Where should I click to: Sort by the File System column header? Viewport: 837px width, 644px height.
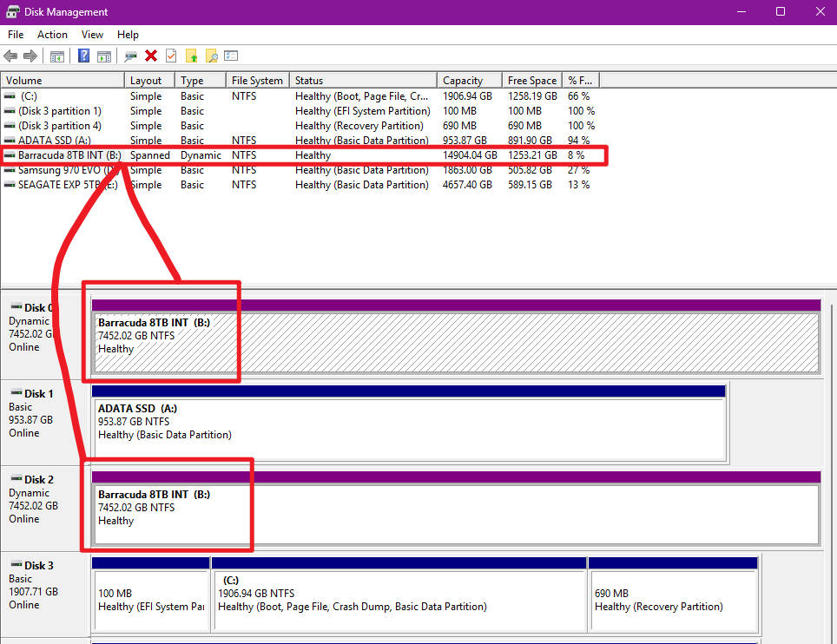pyautogui.click(x=258, y=80)
